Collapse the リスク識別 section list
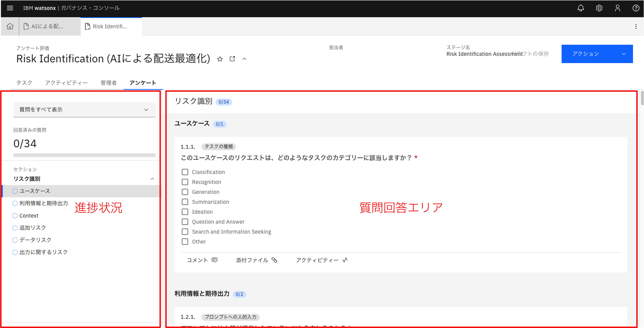644x328 pixels. tap(152, 179)
